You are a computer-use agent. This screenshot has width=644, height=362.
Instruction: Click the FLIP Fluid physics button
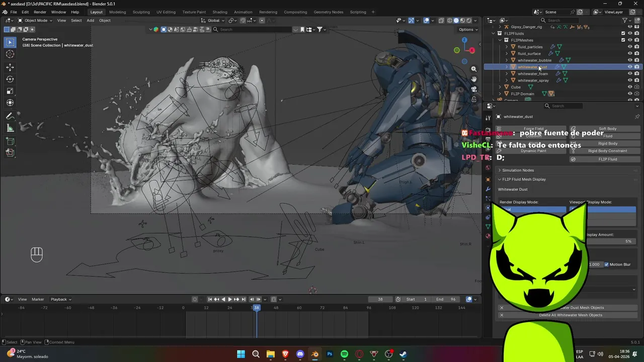(603, 159)
